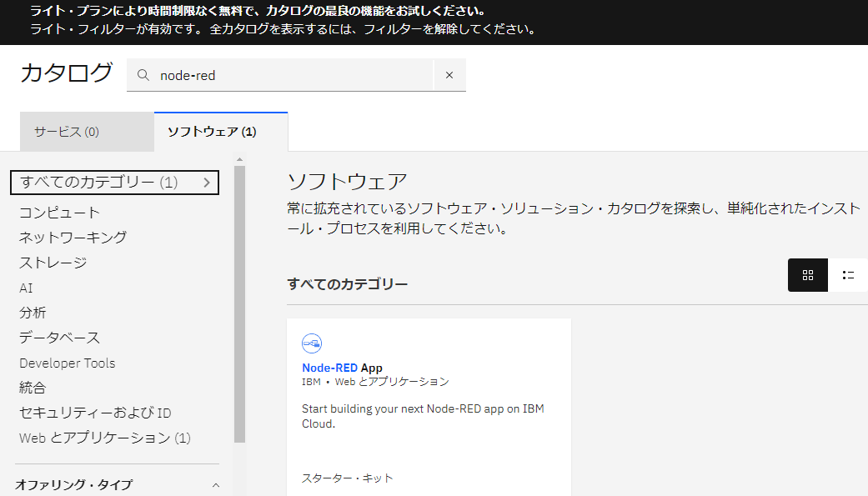Switch to grid view

pyautogui.click(x=808, y=275)
